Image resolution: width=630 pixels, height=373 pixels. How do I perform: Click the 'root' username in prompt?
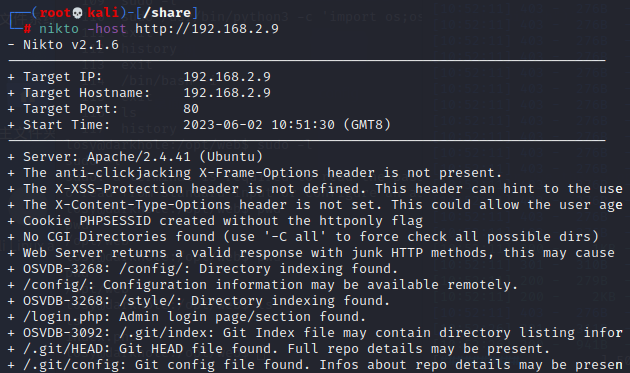tap(55, 13)
